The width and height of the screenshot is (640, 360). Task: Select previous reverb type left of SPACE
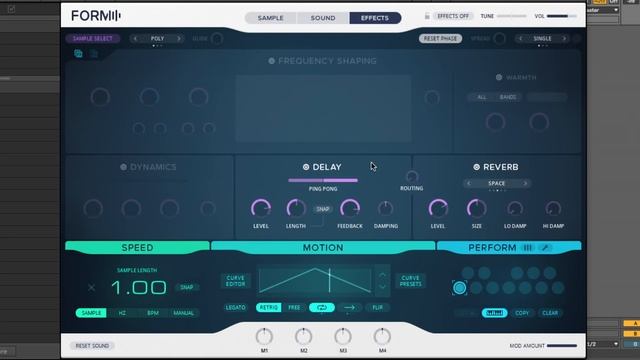point(469,183)
